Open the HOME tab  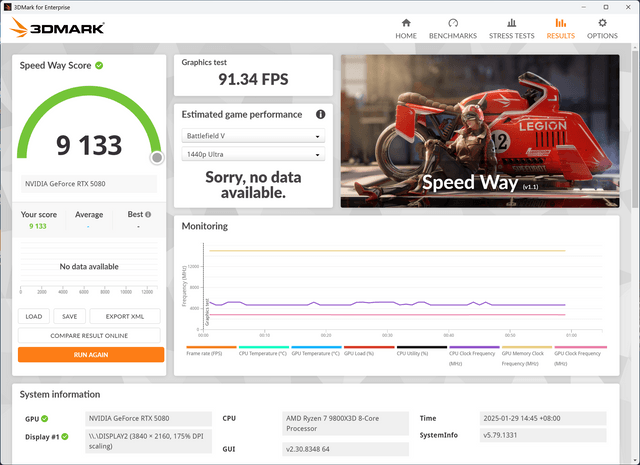[406, 29]
